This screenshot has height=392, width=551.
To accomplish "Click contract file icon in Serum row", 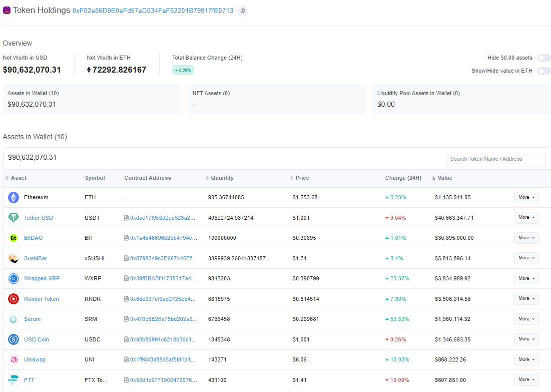I will (x=126, y=319).
